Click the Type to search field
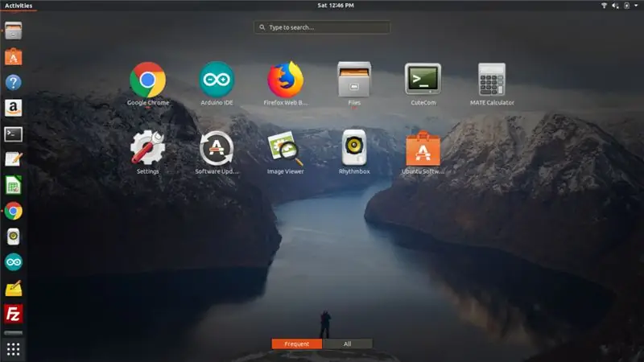The image size is (644, 362). coord(322,27)
